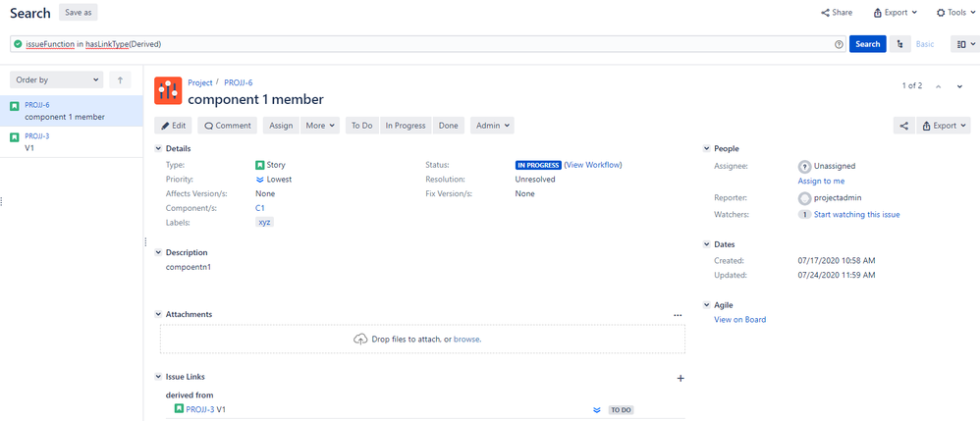
Task: Click the upload cloud icon in Attachments
Action: click(x=360, y=340)
